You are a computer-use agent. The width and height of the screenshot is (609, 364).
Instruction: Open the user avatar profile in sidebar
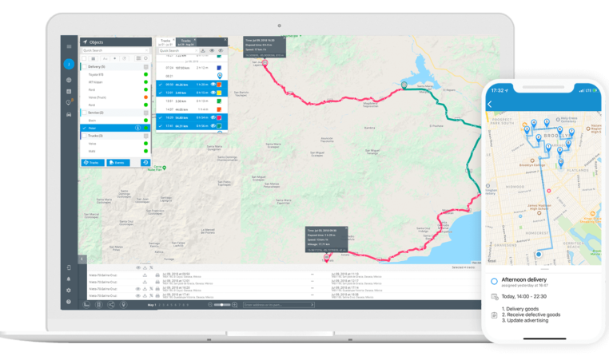69,64
